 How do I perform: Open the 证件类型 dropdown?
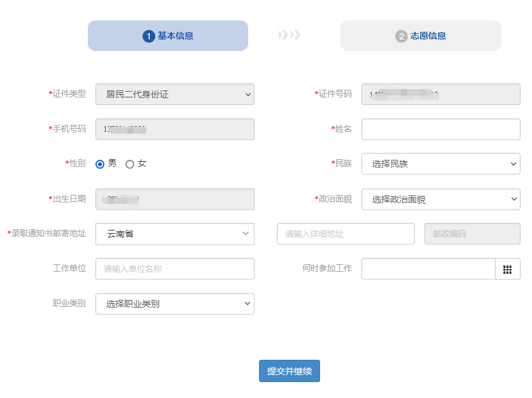(x=174, y=94)
